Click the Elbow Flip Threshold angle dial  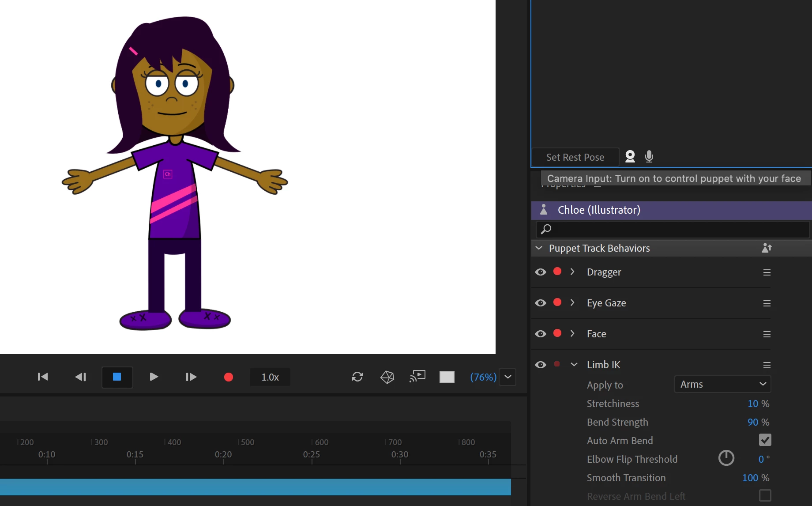[x=726, y=458]
